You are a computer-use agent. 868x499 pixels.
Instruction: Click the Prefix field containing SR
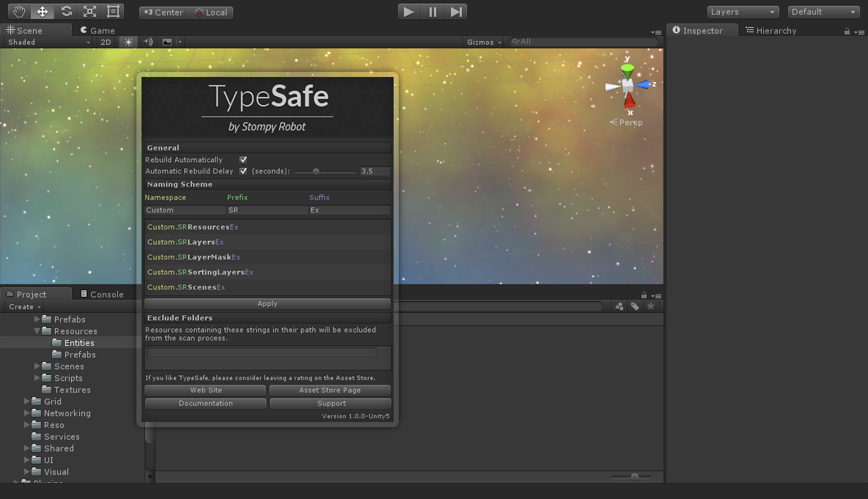(x=267, y=210)
